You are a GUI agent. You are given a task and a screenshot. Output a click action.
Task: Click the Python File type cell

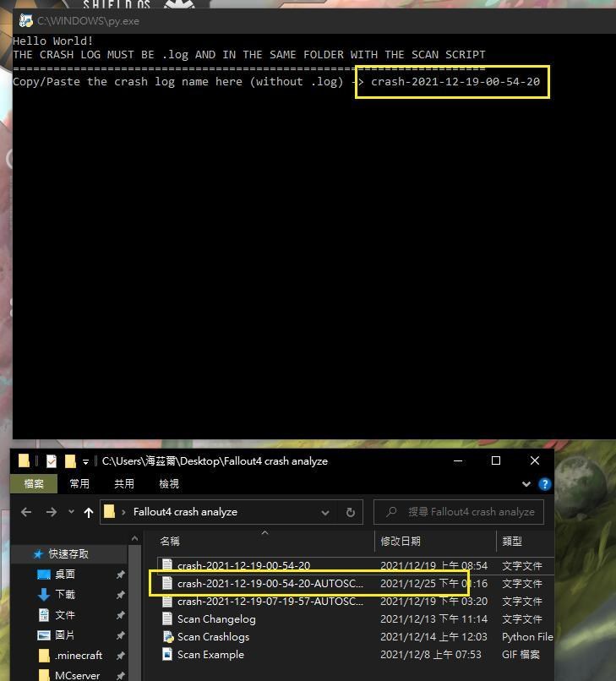click(x=528, y=637)
